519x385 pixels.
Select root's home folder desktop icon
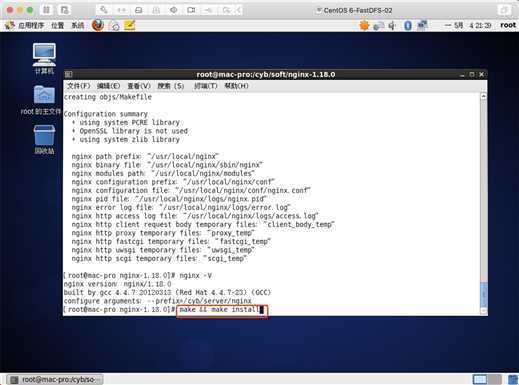point(42,100)
